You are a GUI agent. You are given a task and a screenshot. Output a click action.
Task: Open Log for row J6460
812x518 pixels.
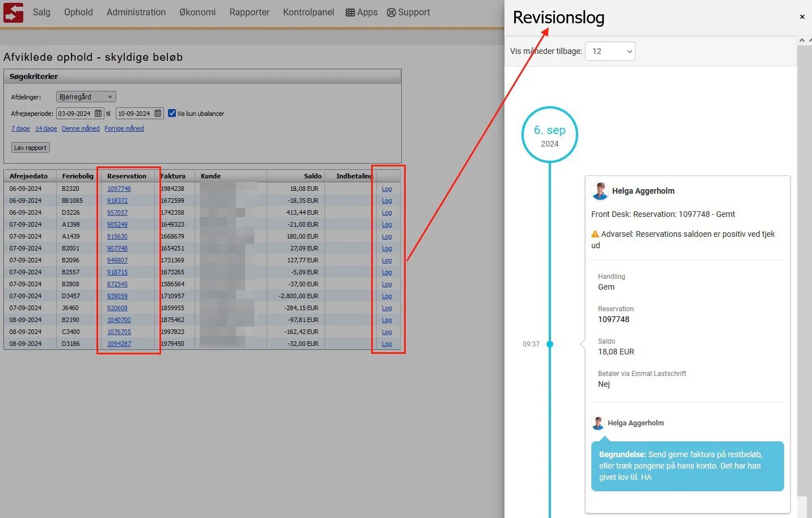(387, 308)
